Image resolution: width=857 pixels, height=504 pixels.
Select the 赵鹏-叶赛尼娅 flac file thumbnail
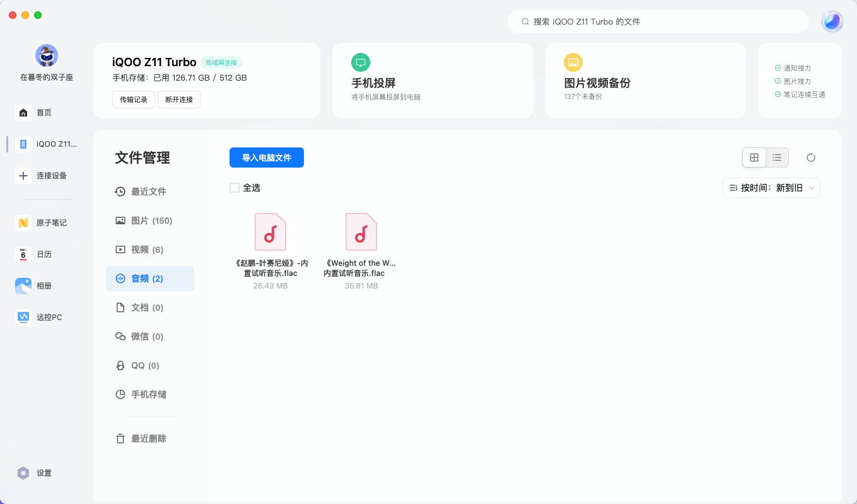(x=271, y=231)
